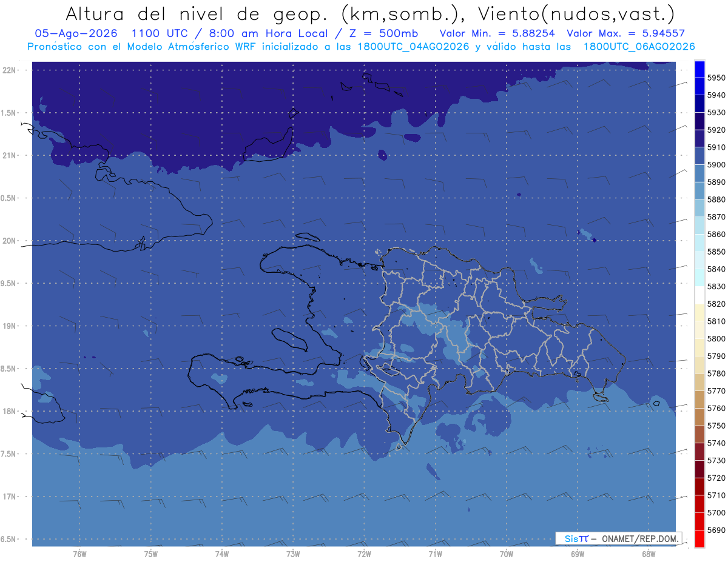The width and height of the screenshot is (728, 562).
Task: Click the '76W' longitude label
Action: [x=79, y=554]
